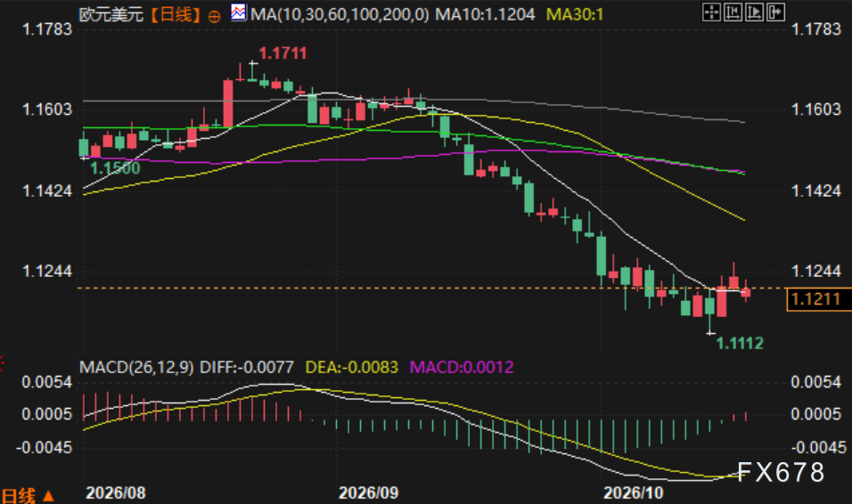Click the green 1.1500 price label
This screenshot has height=504, width=852.
(x=115, y=168)
